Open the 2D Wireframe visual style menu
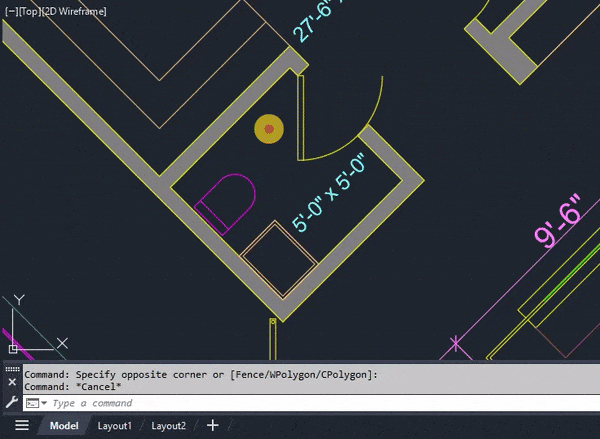Image resolution: width=600 pixels, height=439 pixels. pyautogui.click(x=74, y=11)
